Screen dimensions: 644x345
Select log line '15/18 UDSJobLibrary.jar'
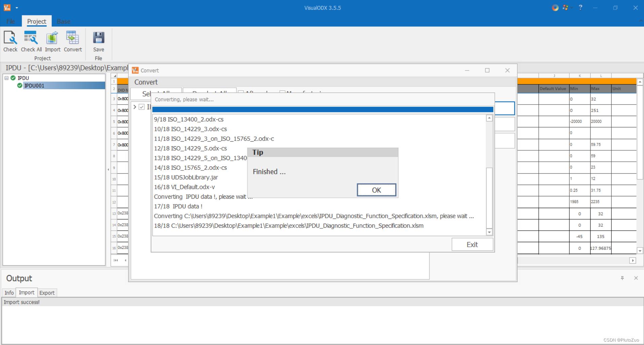pyautogui.click(x=186, y=177)
